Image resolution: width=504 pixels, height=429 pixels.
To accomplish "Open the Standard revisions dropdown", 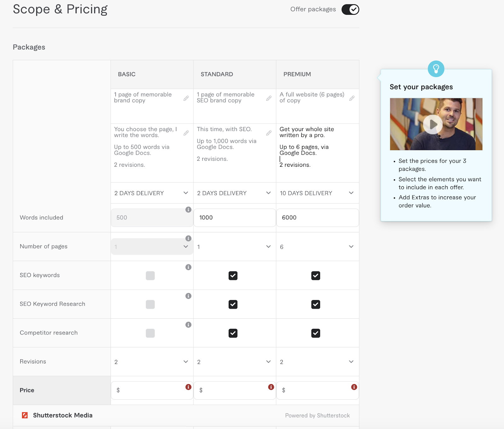I will [268, 362].
